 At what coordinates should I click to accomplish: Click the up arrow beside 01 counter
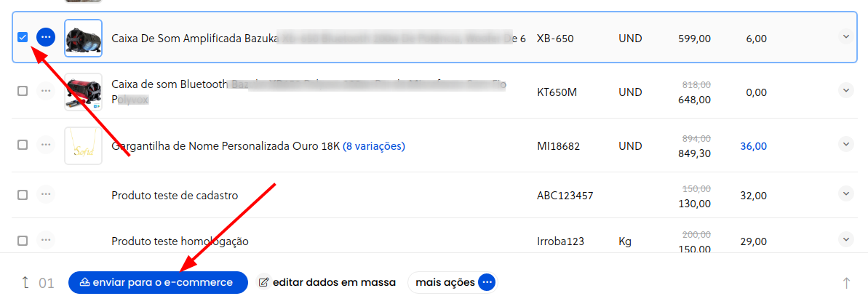[25, 282]
